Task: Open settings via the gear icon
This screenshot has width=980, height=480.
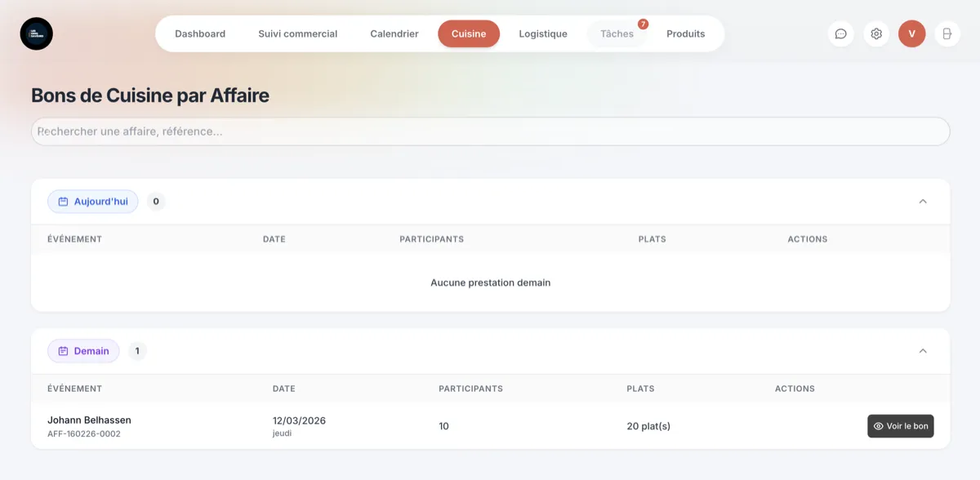Action: point(876,33)
